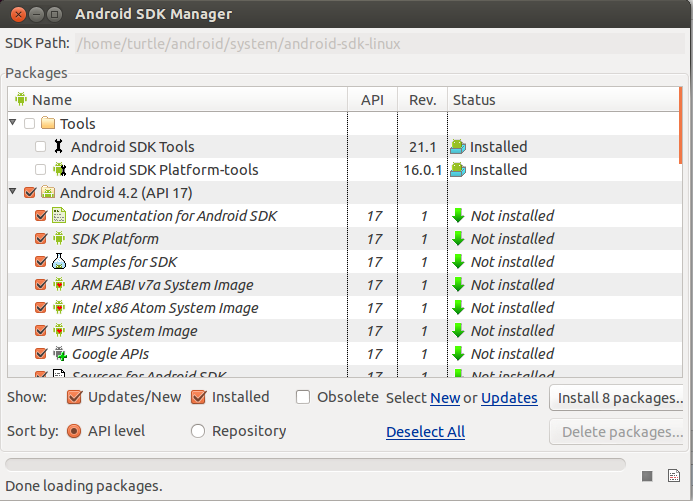Viewport: 693px width, 501px height.
Task: Click the Status column header
Action: pos(474,100)
